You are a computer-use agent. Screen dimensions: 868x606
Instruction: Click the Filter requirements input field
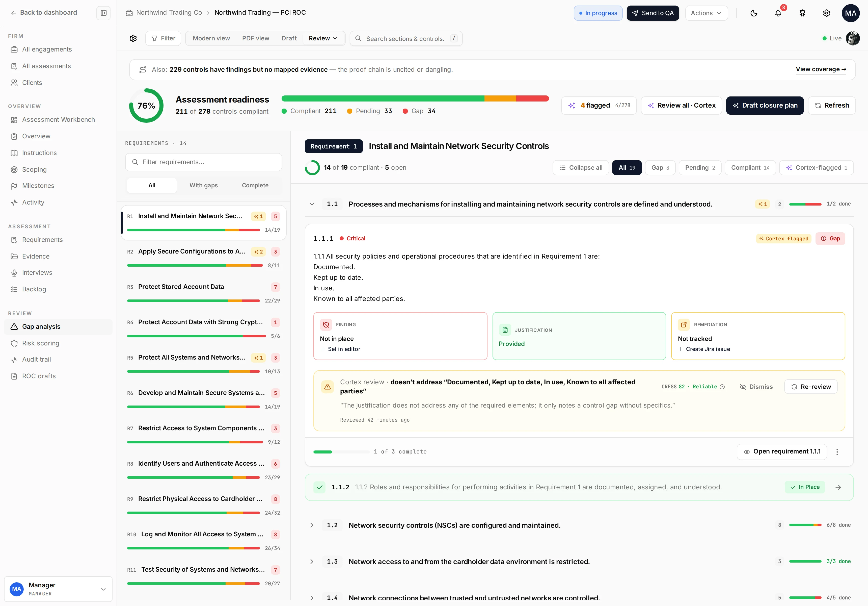pyautogui.click(x=203, y=162)
